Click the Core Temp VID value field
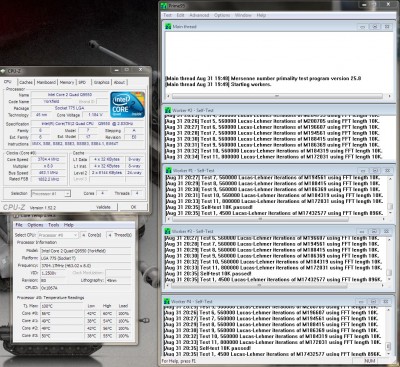 [53, 273]
